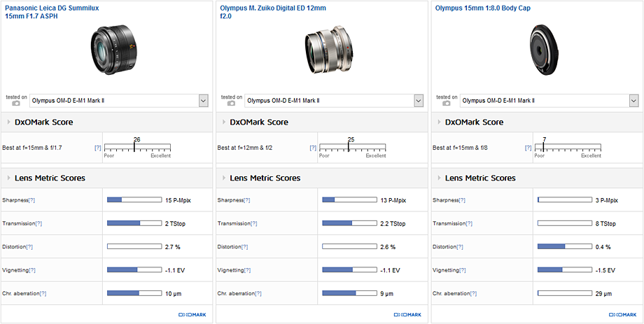
Task: Click Vignetting [?] help in Body Cap panel
Action: click(463, 270)
